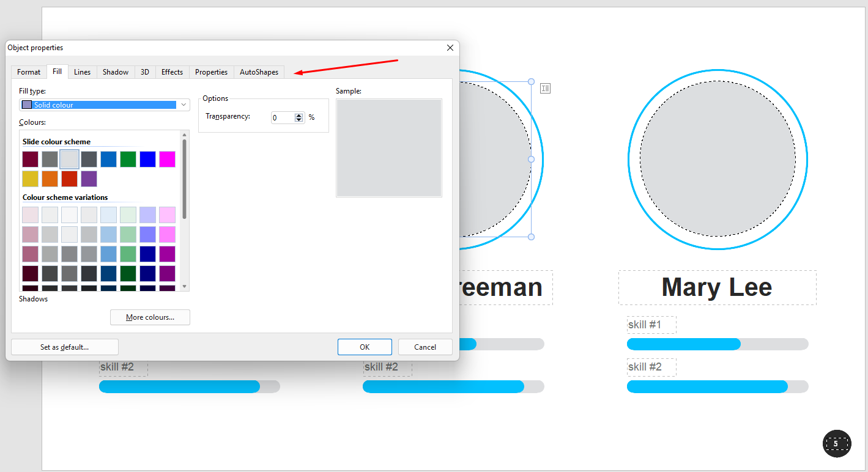Viewport: 868px width, 472px height.
Task: Click the layout options icon beside selected shape
Action: tap(546, 89)
